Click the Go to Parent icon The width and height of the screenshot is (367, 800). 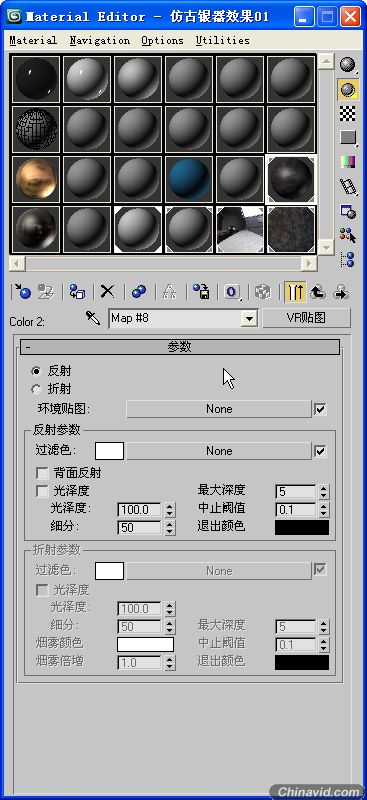pos(319,291)
